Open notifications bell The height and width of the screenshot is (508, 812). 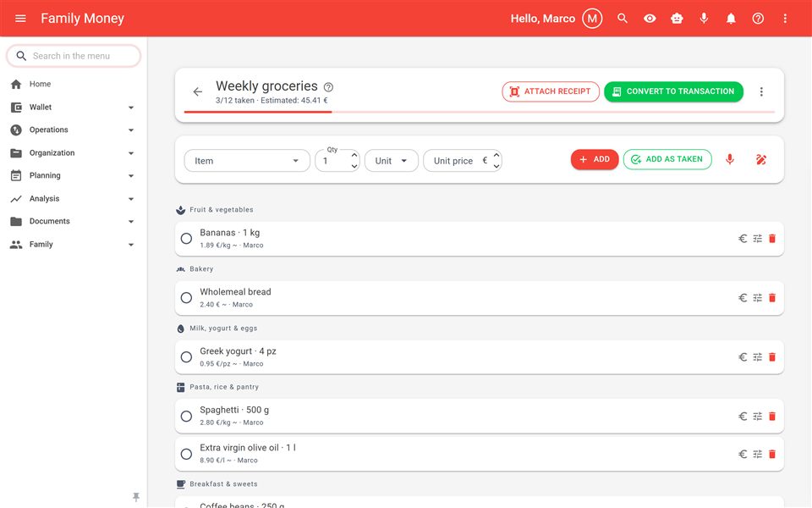731,19
